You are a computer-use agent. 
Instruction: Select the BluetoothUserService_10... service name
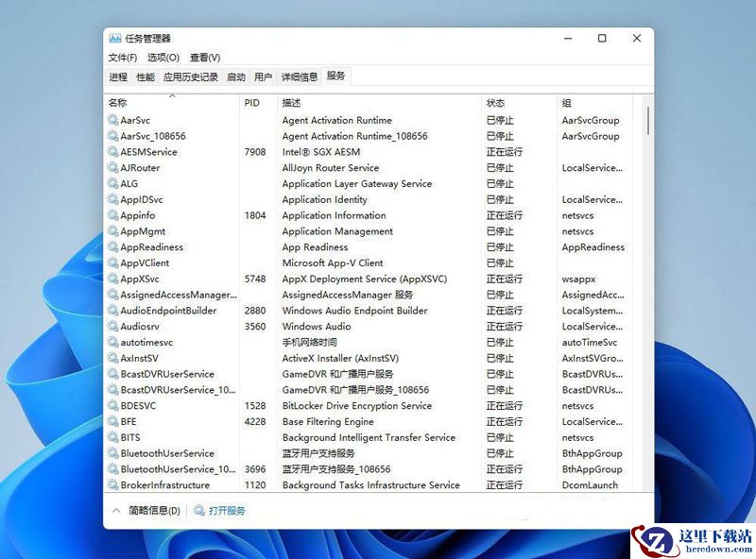pyautogui.click(x=178, y=469)
